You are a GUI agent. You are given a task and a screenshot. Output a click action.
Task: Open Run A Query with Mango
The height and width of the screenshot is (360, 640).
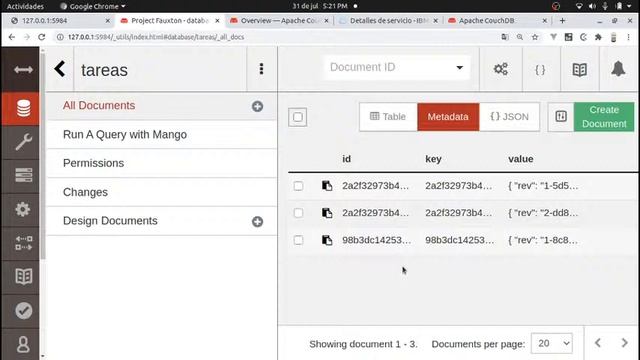(x=125, y=135)
